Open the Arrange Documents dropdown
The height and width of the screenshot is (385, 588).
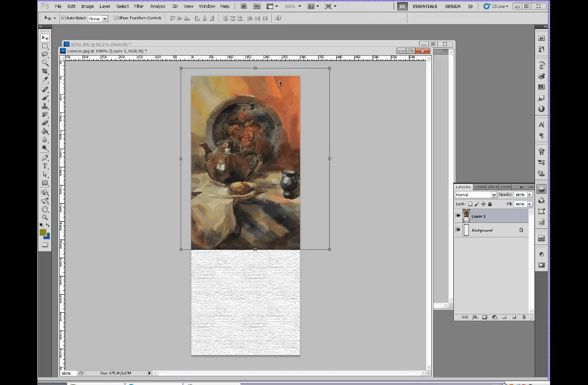[313, 6]
